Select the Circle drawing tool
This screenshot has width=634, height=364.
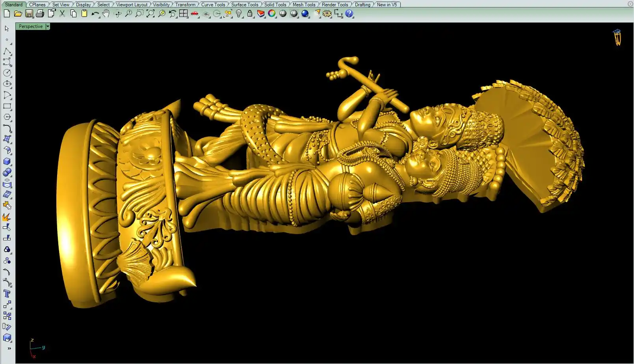(7, 73)
